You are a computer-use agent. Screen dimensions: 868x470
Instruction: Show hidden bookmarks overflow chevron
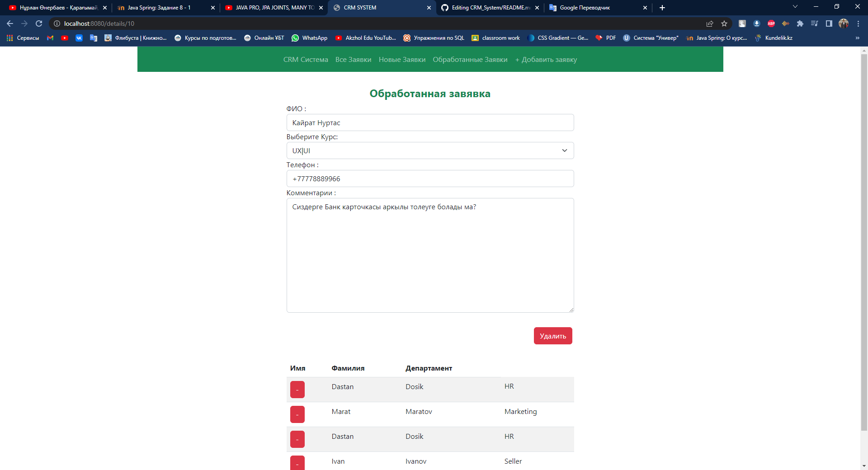(858, 38)
